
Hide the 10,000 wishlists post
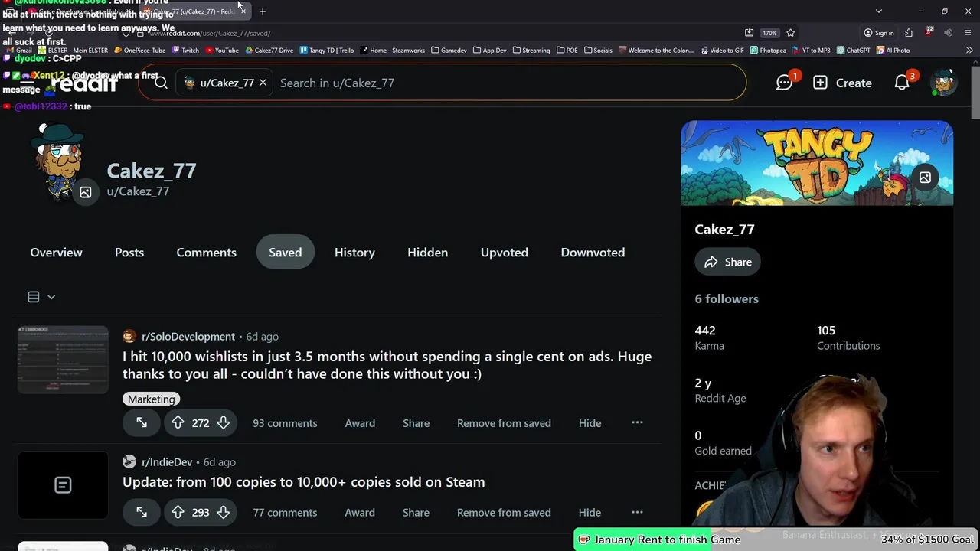(590, 423)
